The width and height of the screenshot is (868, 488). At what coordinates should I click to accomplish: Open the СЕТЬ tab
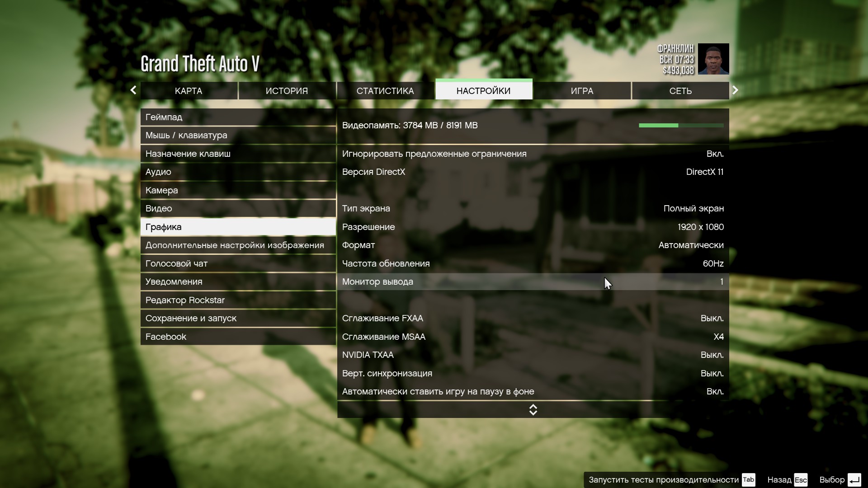680,91
